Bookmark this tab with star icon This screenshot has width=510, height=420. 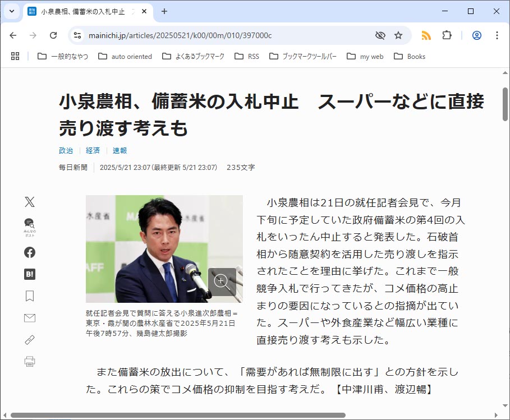click(x=398, y=35)
